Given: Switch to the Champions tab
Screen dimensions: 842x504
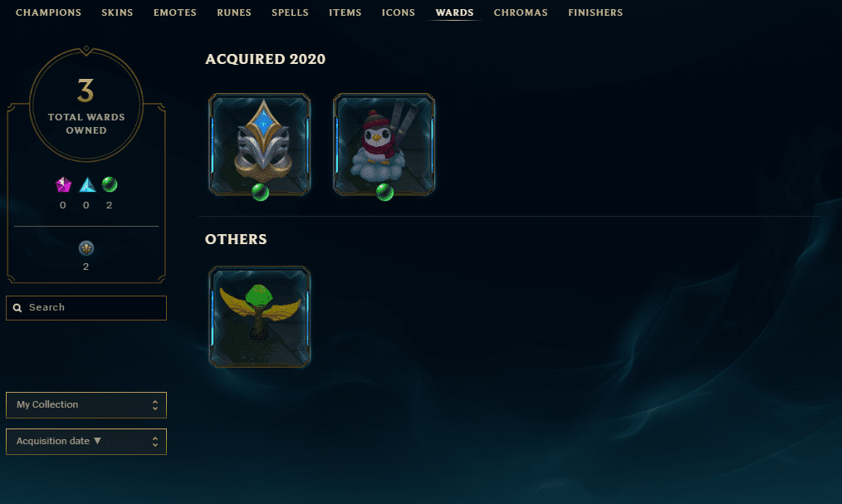Looking at the screenshot, I should click(x=48, y=12).
